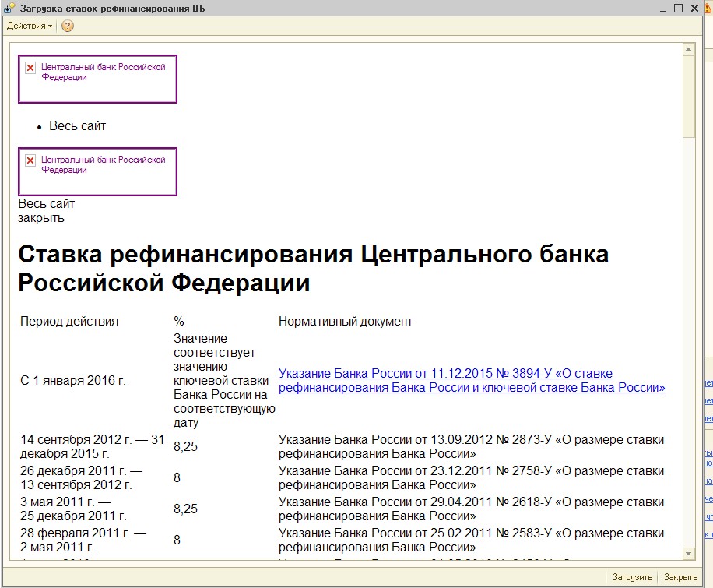Click period 26 декабря 2011 г. — 13 сентября 2012 г.
This screenshot has height=588, width=713.
[82, 477]
